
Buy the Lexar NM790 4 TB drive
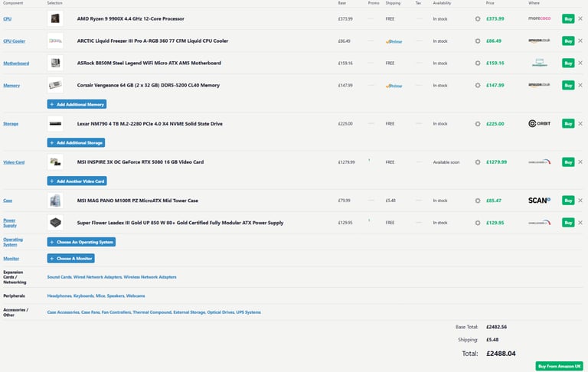pyautogui.click(x=568, y=124)
